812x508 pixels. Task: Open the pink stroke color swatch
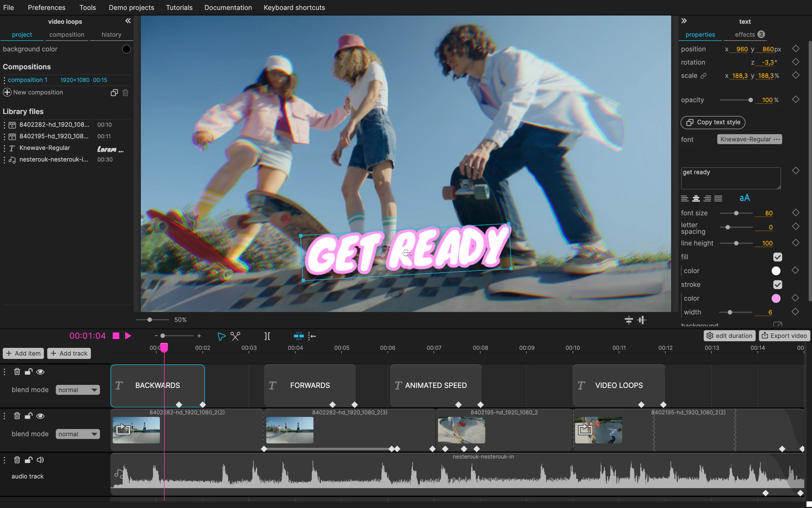[776, 298]
